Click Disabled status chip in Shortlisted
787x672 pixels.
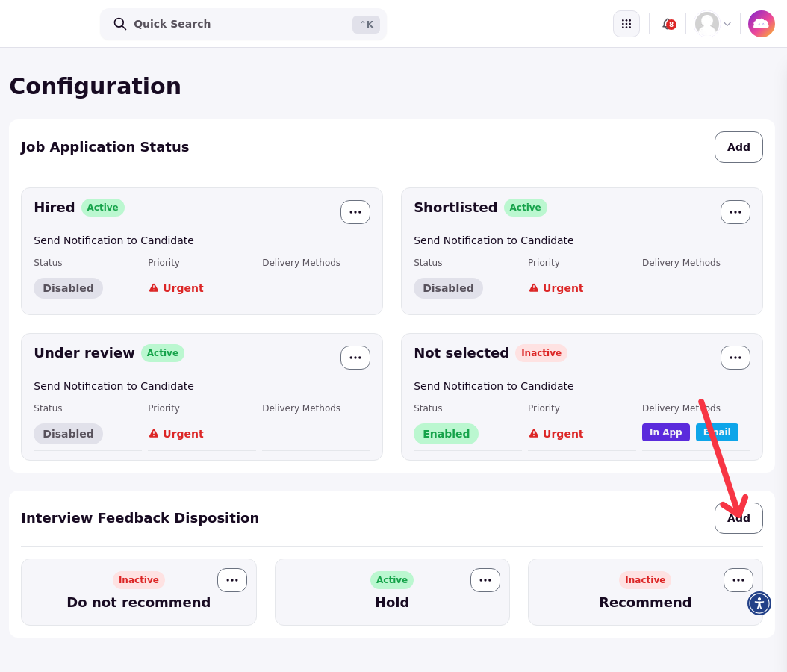pyautogui.click(x=448, y=288)
